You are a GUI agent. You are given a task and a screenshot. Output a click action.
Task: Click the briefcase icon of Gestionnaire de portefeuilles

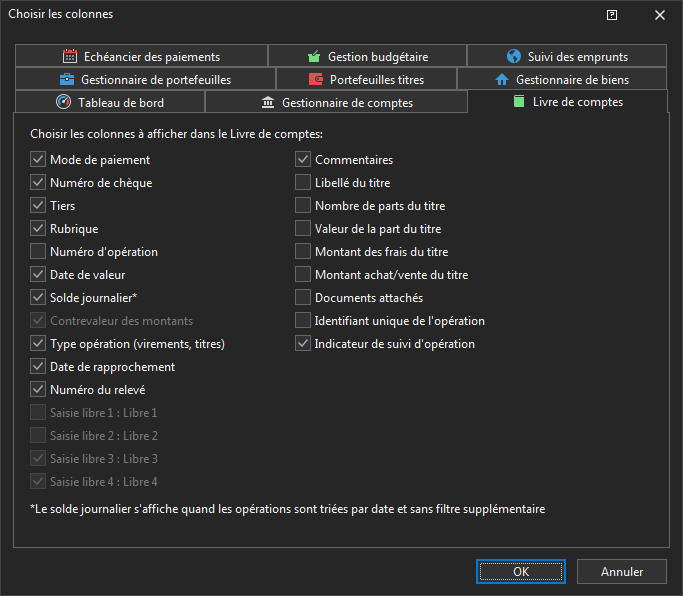pyautogui.click(x=67, y=79)
